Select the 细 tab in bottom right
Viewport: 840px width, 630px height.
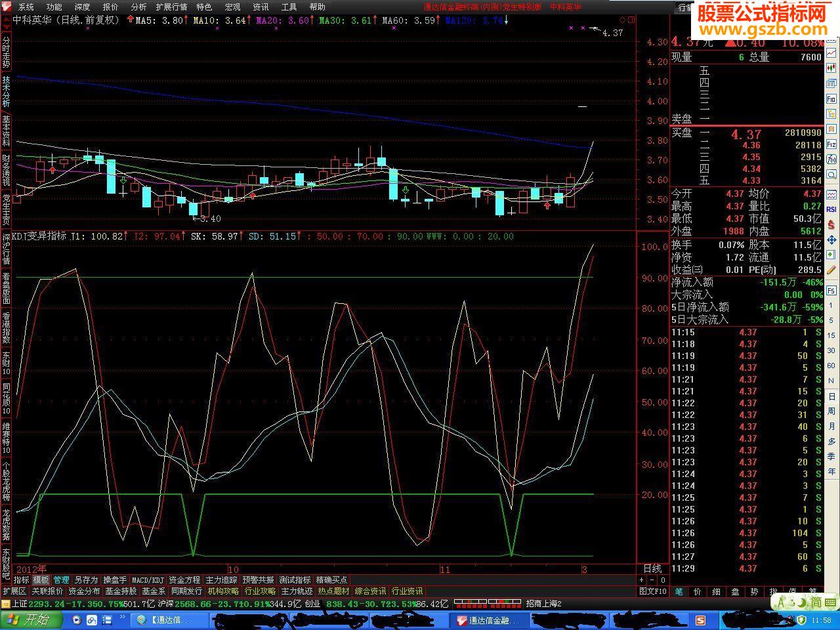pos(717,591)
